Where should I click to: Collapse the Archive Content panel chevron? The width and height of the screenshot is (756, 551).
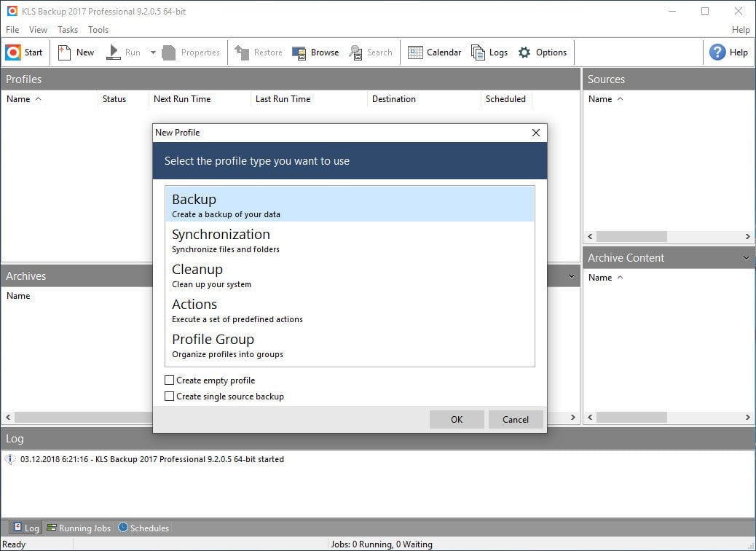pos(746,258)
